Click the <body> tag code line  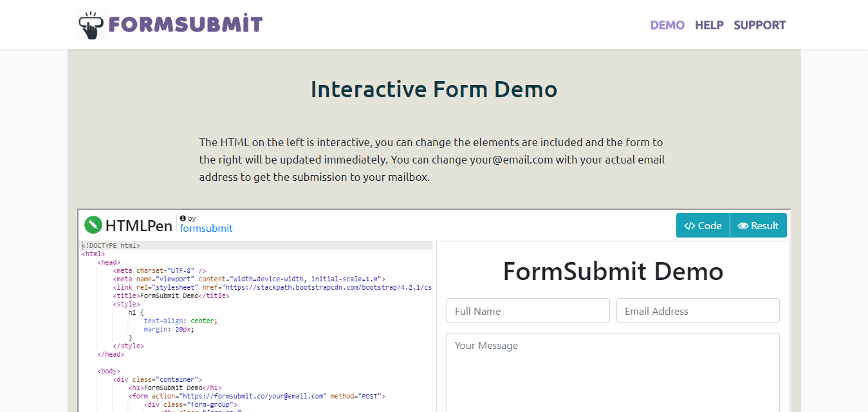pos(109,371)
